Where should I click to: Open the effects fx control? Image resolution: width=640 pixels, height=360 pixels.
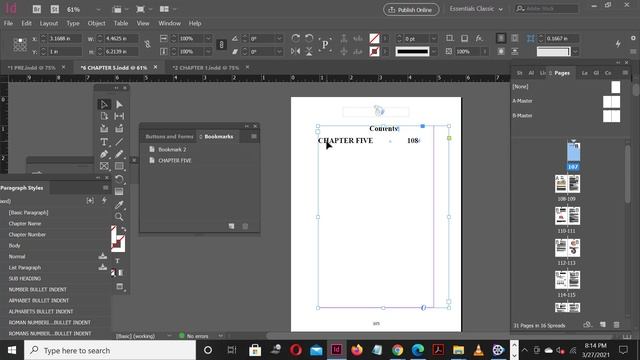coord(479,38)
